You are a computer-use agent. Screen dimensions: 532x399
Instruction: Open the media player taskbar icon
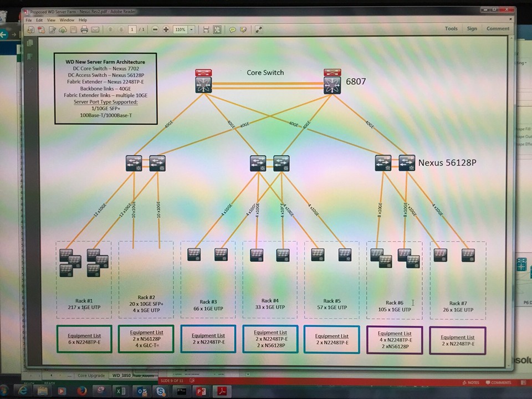(x=62, y=391)
